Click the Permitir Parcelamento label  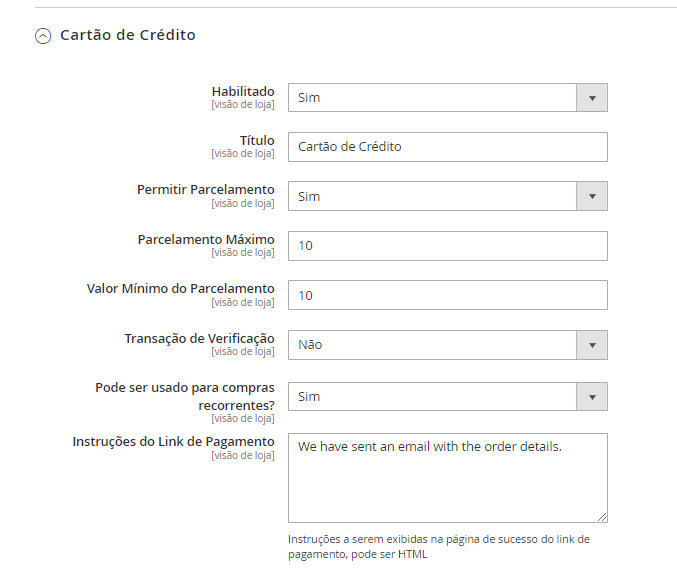205,189
